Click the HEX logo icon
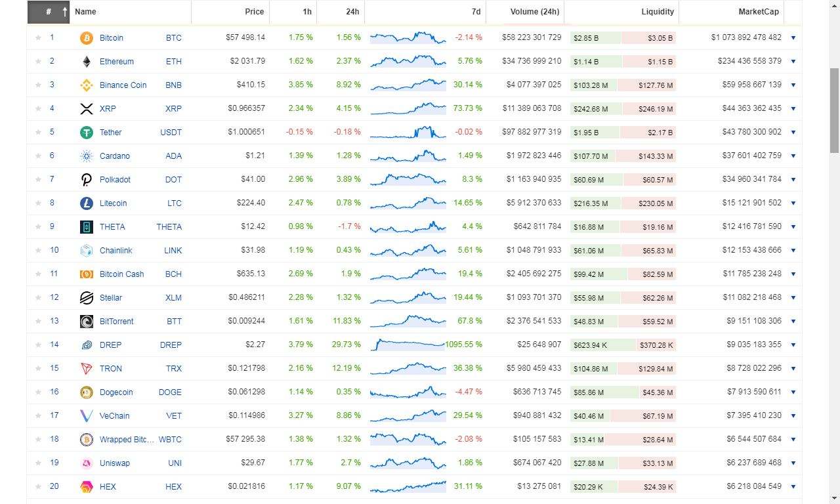The height and width of the screenshot is (504, 840). point(87,487)
